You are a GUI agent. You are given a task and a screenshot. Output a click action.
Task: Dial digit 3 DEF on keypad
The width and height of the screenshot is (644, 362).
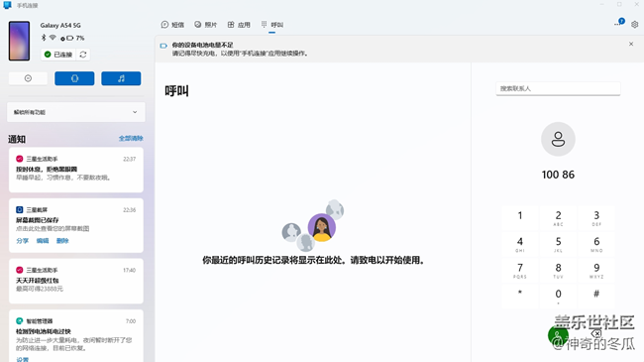pyautogui.click(x=596, y=217)
